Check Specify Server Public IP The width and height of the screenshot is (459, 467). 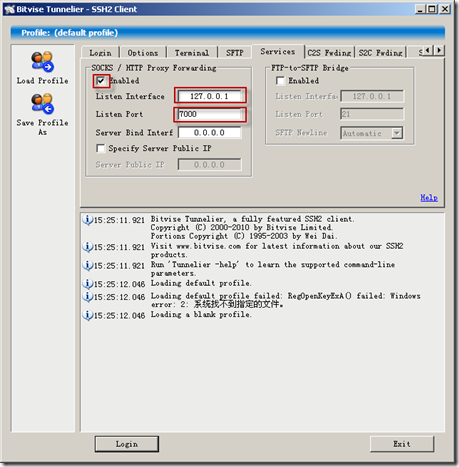click(x=100, y=148)
